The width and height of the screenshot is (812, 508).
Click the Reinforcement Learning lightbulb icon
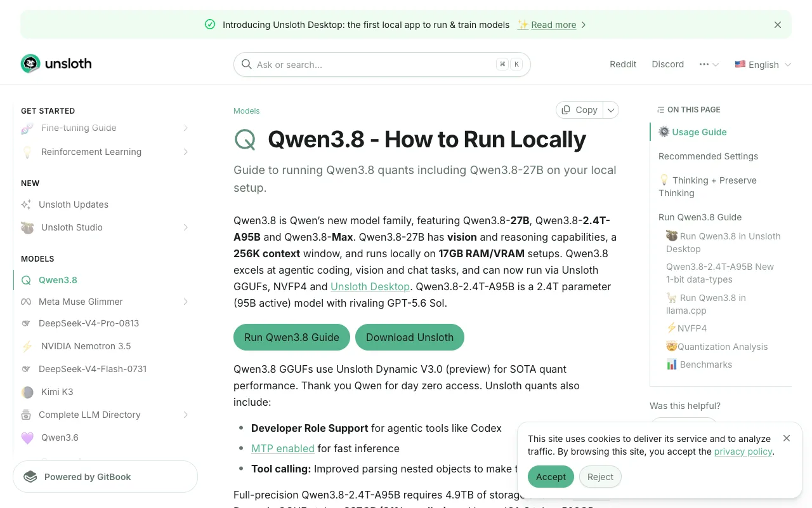click(27, 152)
